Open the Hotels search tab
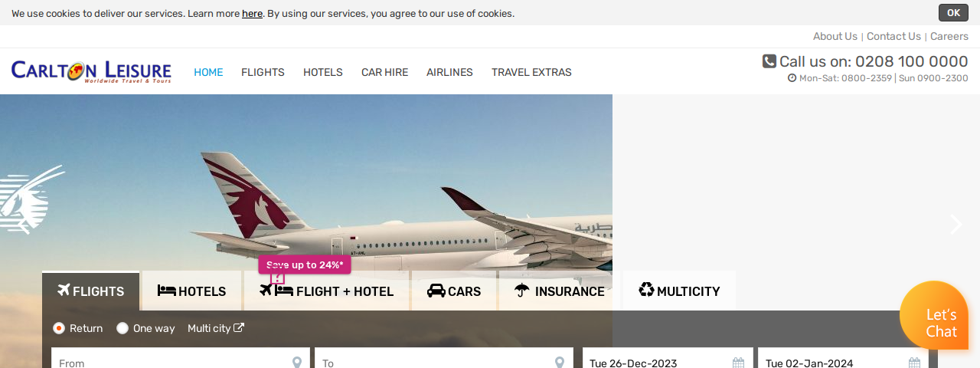This screenshot has height=368, width=980. click(191, 291)
